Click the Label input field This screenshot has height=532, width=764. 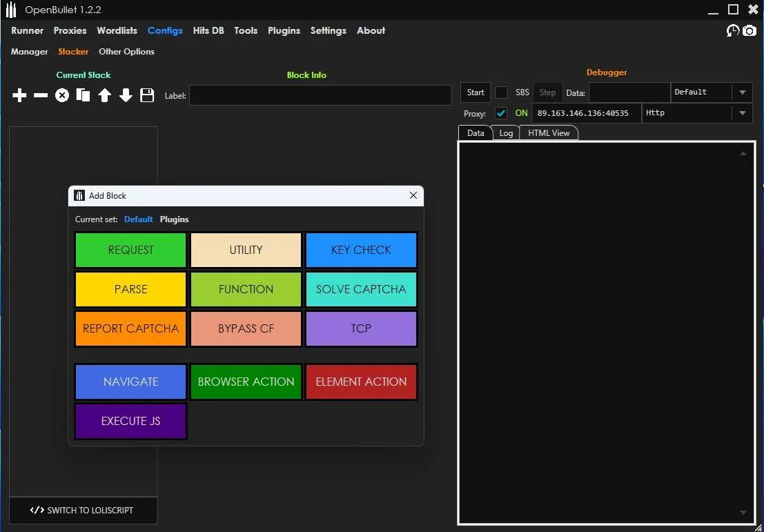[x=321, y=95]
